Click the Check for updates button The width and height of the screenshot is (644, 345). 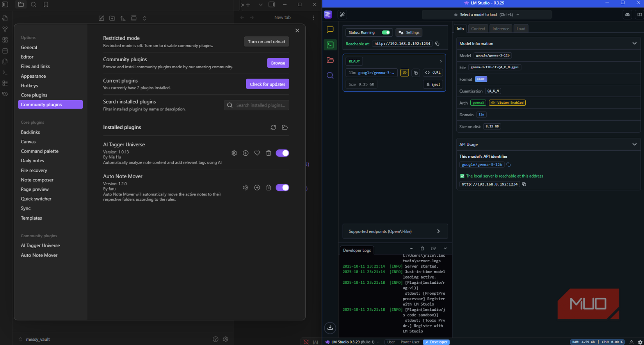[x=267, y=84]
